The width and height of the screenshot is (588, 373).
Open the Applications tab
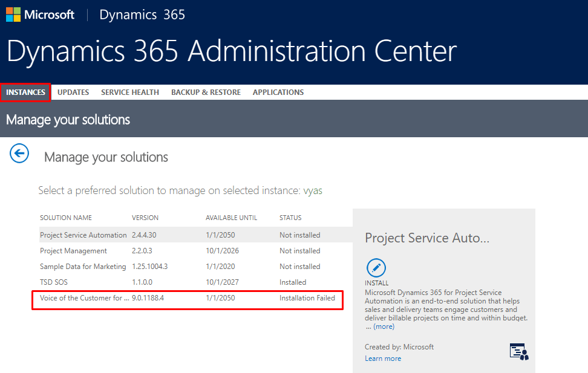click(x=278, y=92)
